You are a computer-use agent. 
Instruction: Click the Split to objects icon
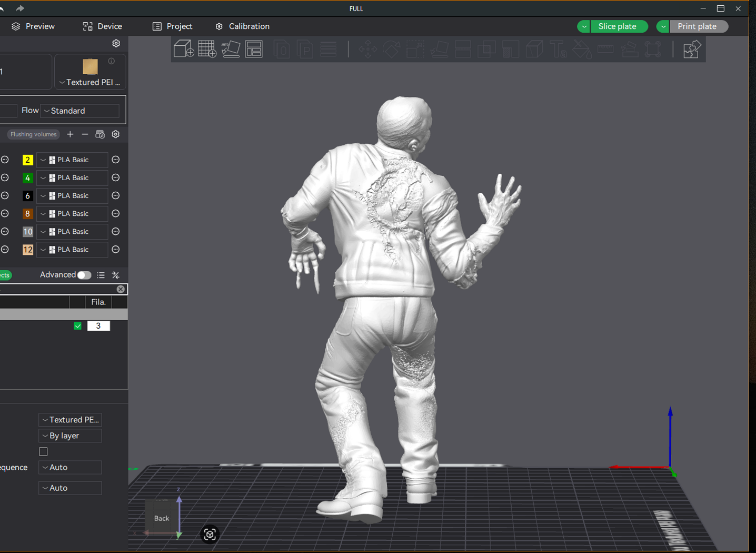point(282,50)
